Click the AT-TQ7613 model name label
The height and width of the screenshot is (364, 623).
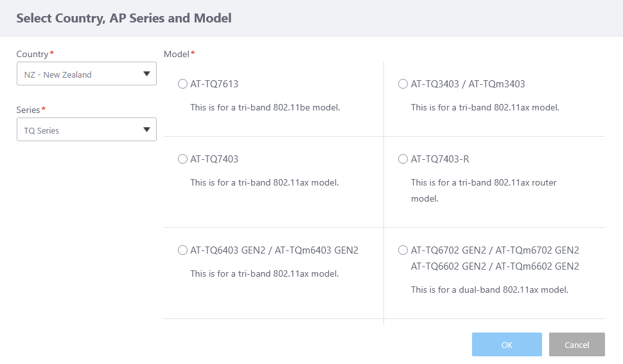click(x=215, y=84)
